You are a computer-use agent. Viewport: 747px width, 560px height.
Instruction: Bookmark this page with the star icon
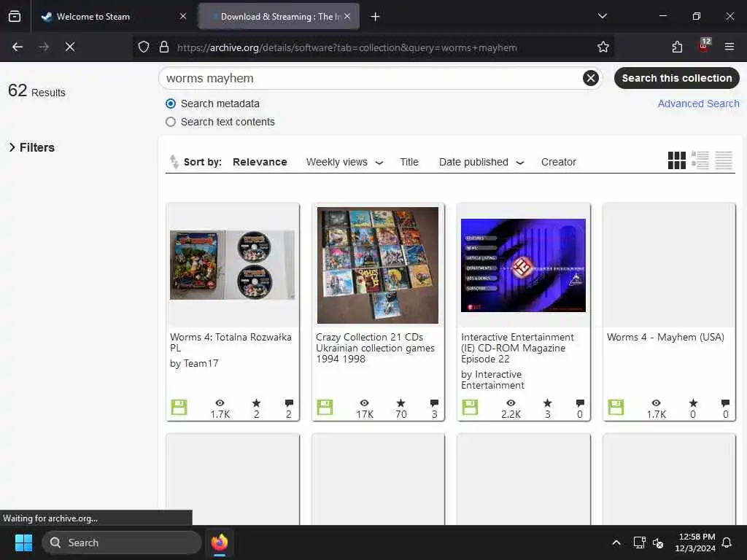point(603,47)
